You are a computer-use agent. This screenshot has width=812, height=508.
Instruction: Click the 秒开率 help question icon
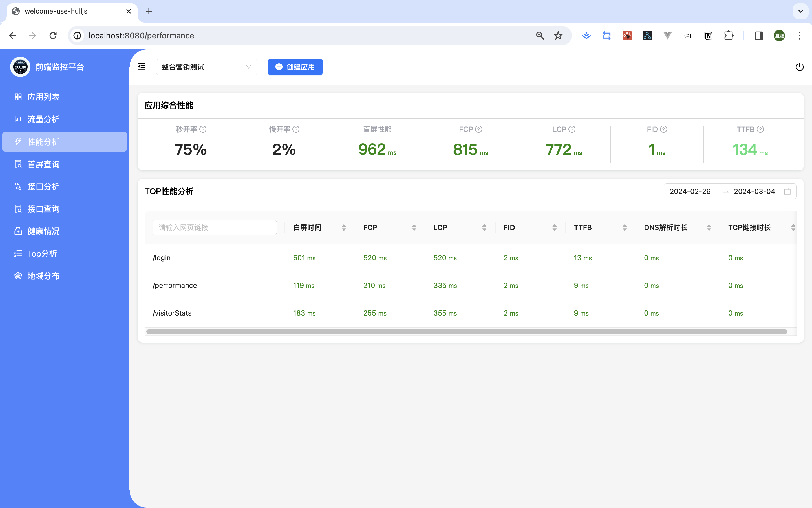coord(203,129)
